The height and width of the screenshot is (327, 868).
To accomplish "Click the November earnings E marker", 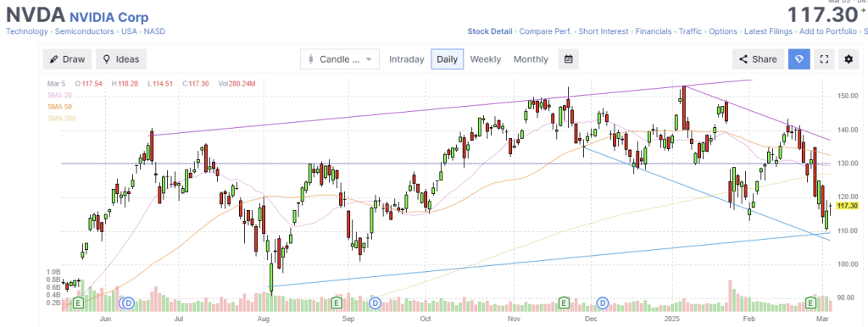I will pos(564,302).
